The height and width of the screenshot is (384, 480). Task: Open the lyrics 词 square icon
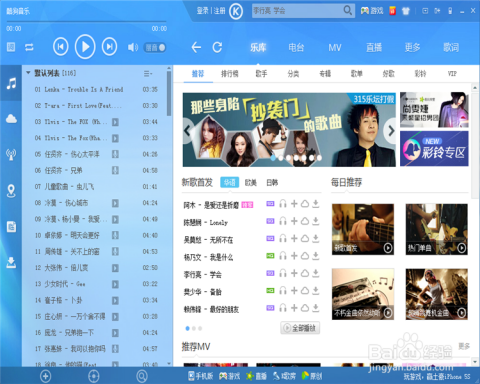point(11,47)
